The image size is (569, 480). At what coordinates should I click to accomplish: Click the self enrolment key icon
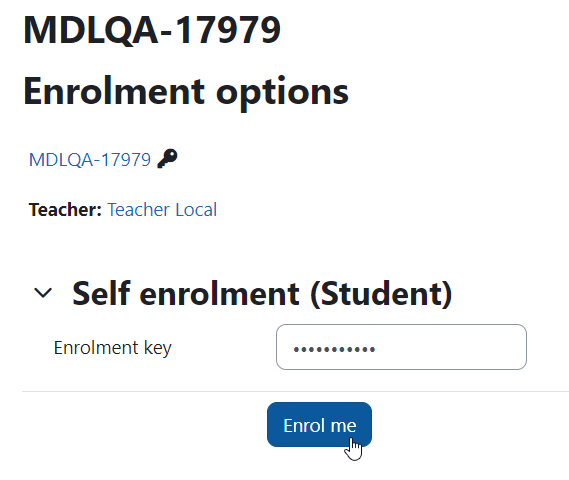167,159
